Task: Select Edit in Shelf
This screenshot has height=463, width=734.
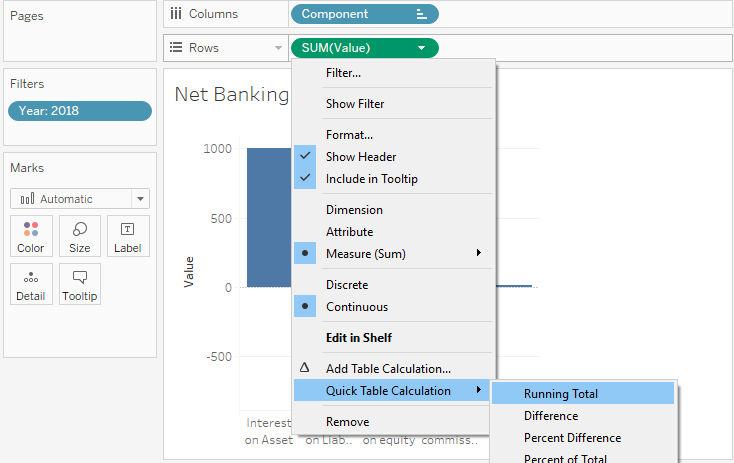Action: [359, 338]
